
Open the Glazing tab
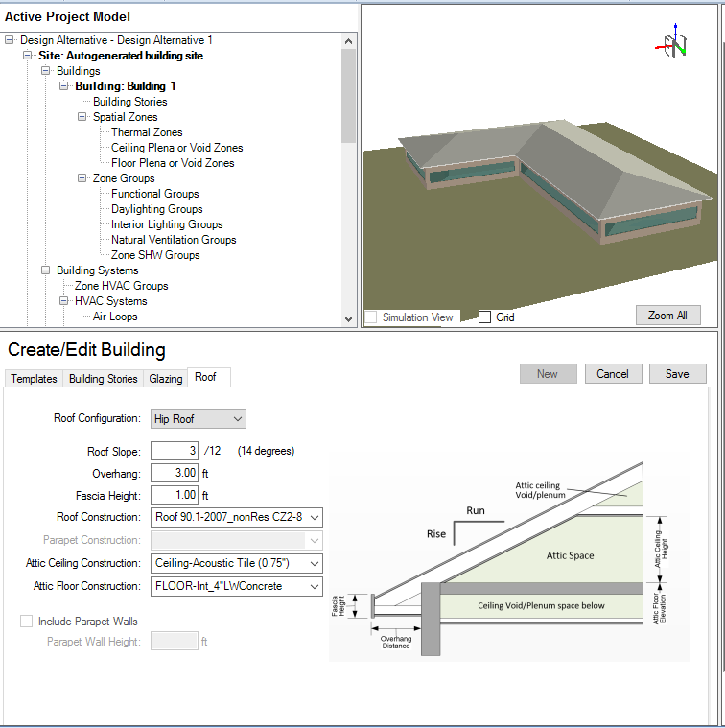165,379
